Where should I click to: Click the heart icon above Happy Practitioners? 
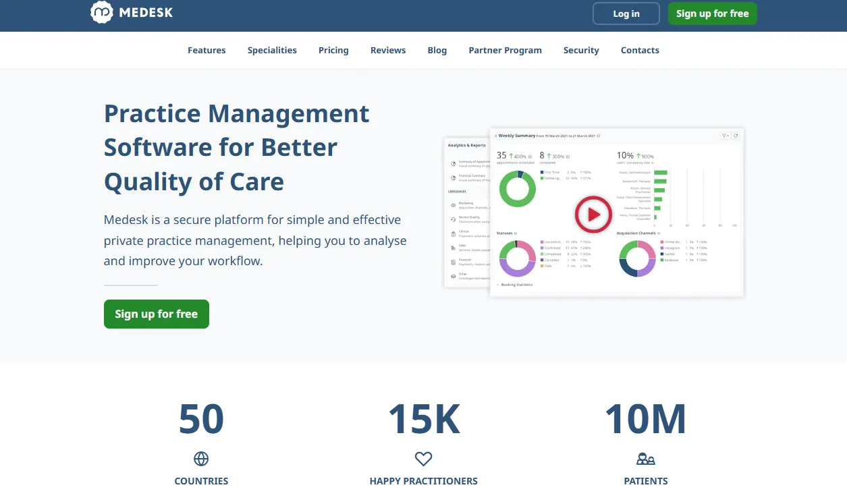coord(423,459)
